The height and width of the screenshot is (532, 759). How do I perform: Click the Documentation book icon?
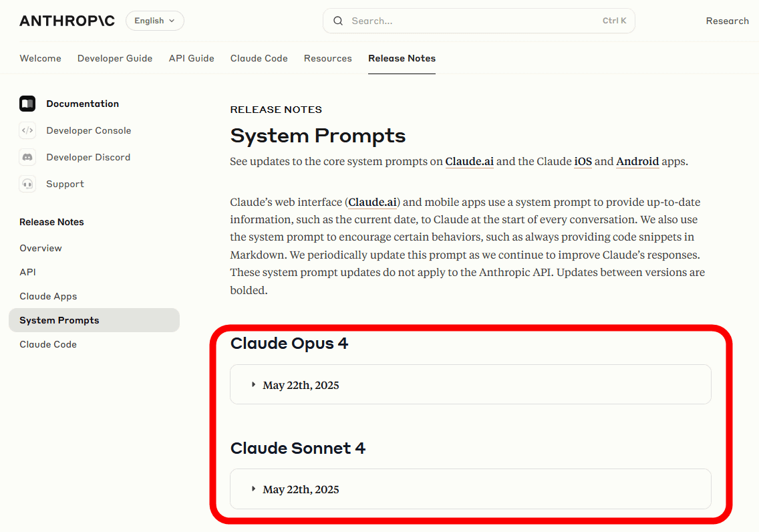click(x=27, y=104)
